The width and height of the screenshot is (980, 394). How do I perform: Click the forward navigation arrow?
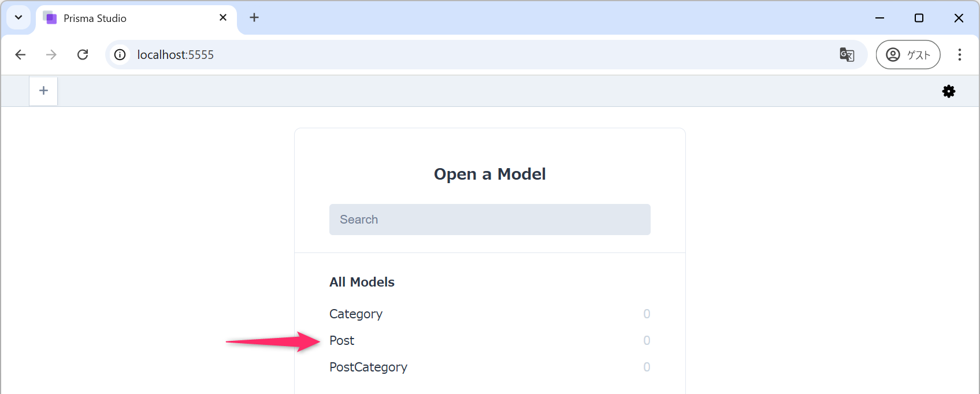[x=51, y=54]
